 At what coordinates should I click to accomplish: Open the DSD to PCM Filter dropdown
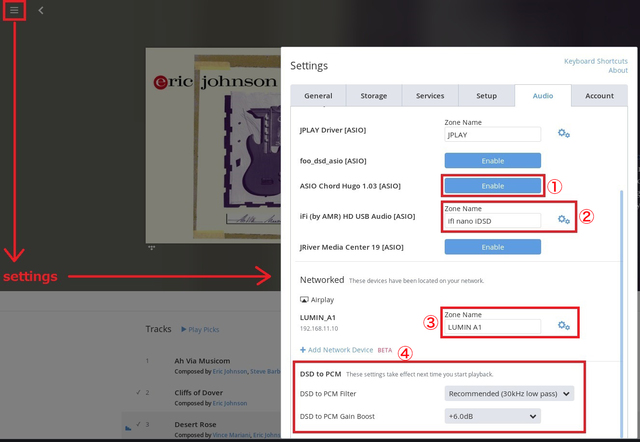click(x=509, y=394)
